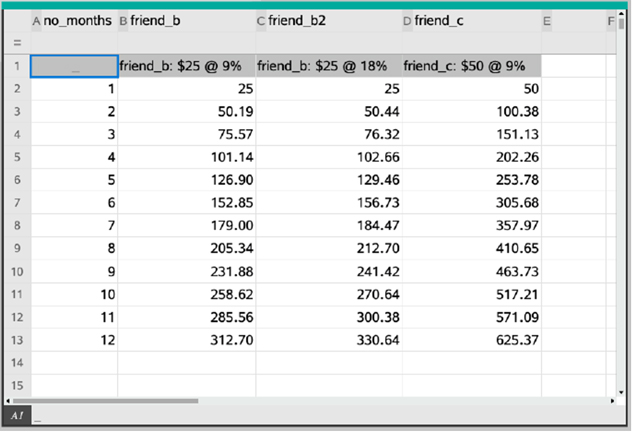The height and width of the screenshot is (432, 633).
Task: Click the formula cell under friend_b
Action: (186, 43)
